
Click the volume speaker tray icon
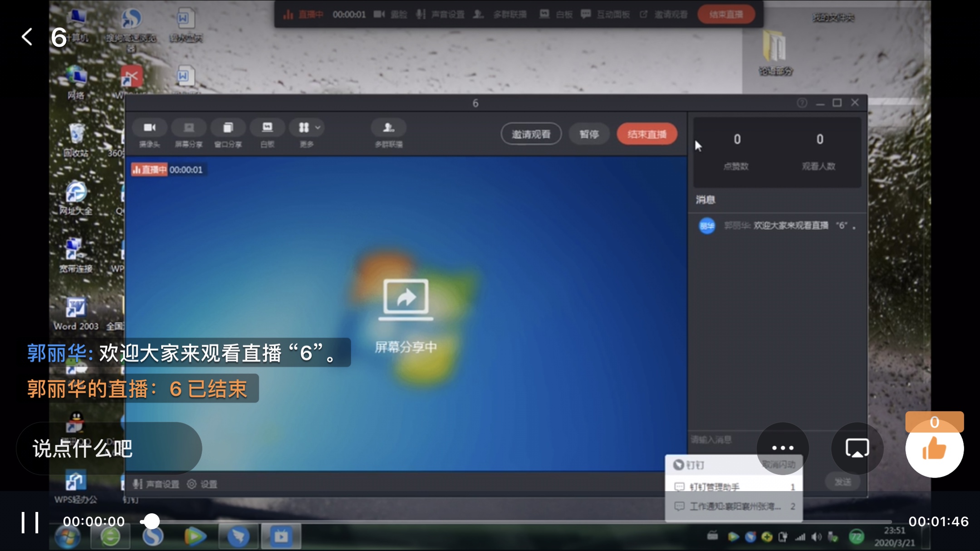click(x=817, y=537)
